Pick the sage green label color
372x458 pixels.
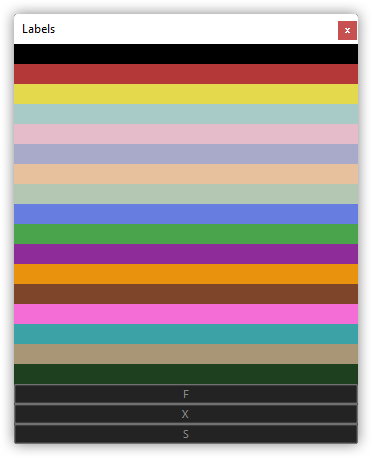186,194
